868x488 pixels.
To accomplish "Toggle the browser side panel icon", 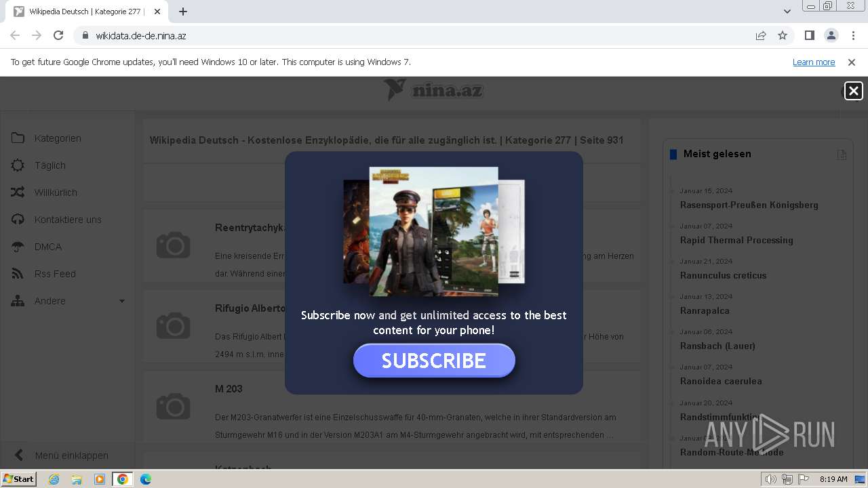I will [x=809, y=35].
